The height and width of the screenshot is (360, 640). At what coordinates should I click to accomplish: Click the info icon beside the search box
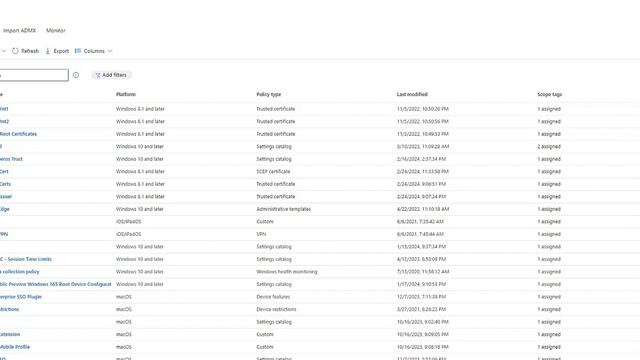click(x=76, y=75)
